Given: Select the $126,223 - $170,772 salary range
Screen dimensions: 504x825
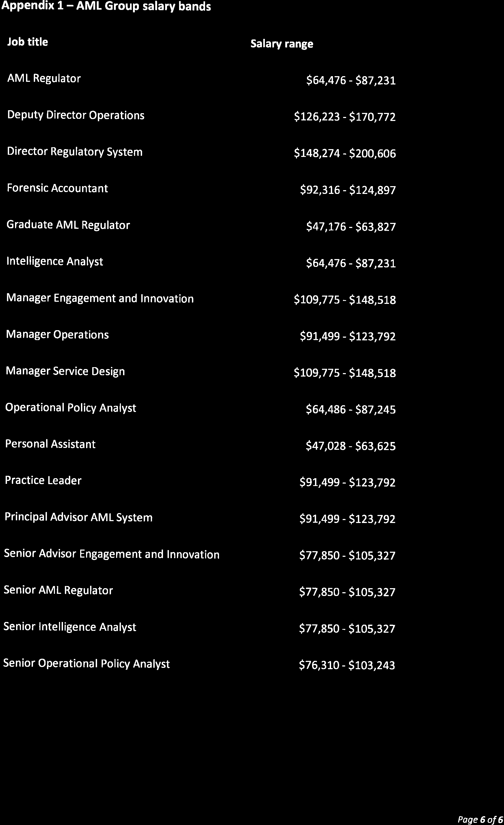Looking at the screenshot, I should [x=345, y=117].
